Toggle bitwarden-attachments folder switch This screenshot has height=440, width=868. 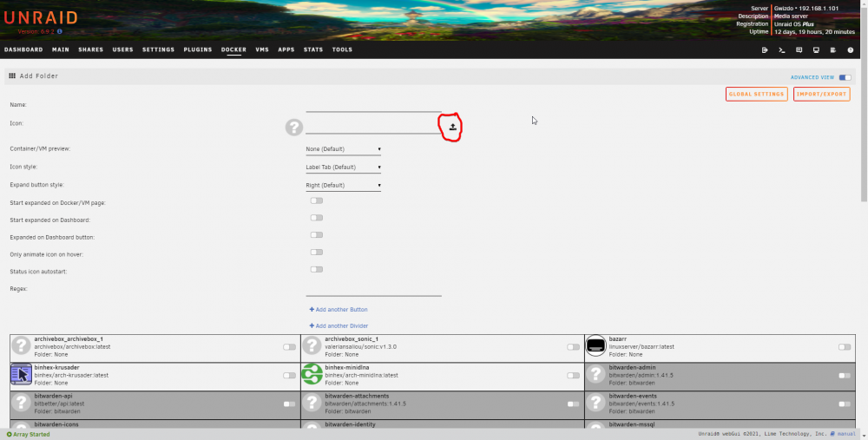(573, 404)
